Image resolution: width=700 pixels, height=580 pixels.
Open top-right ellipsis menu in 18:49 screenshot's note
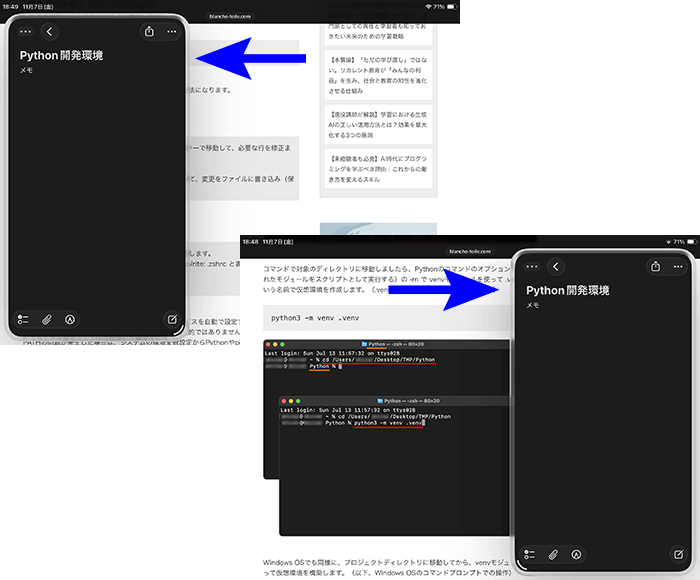[171, 32]
